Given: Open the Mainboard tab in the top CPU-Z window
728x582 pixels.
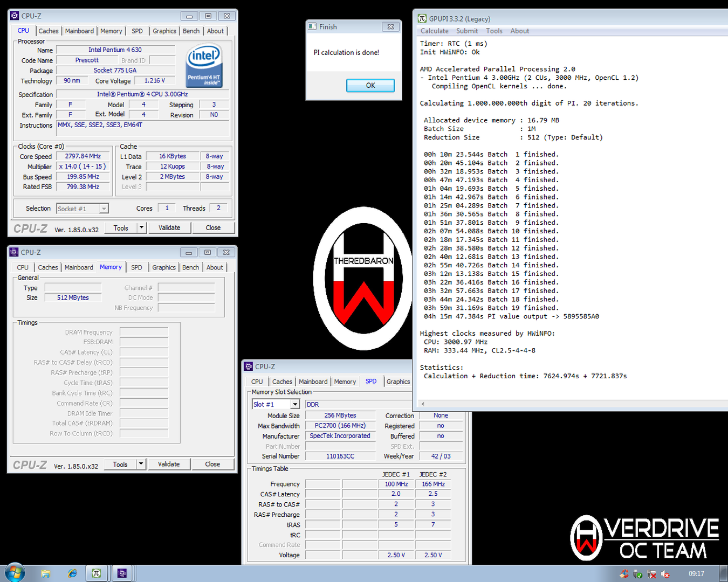Looking at the screenshot, I should point(79,31).
